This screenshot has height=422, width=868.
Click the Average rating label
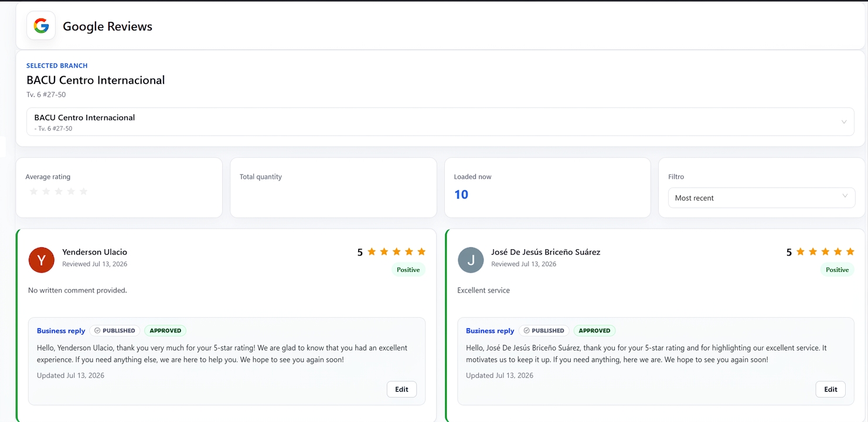(x=48, y=176)
